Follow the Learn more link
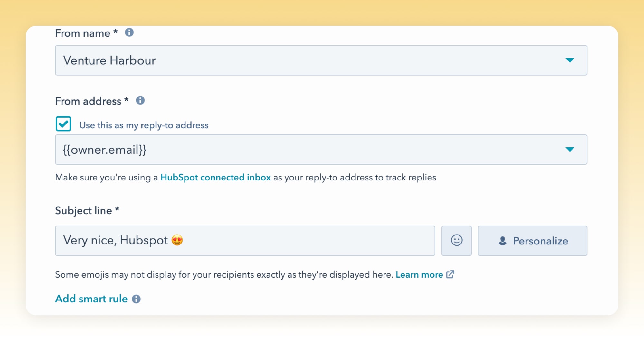The width and height of the screenshot is (644, 341). coord(419,274)
